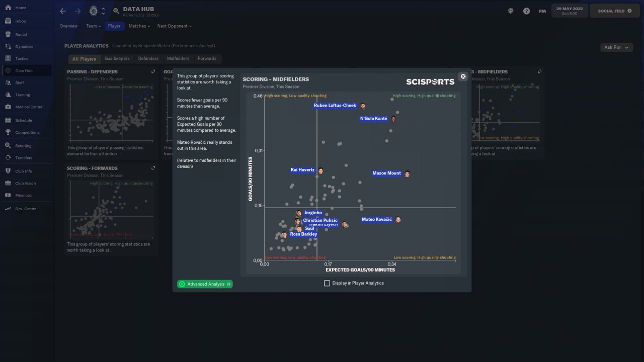Switch to the Overview tab
Screen dimensions: 644x362
tap(68, 26)
